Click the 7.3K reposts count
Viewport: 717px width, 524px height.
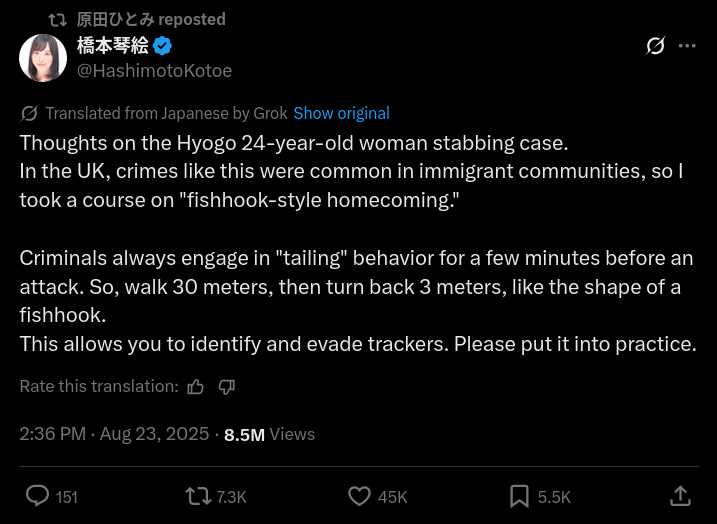[x=231, y=497]
